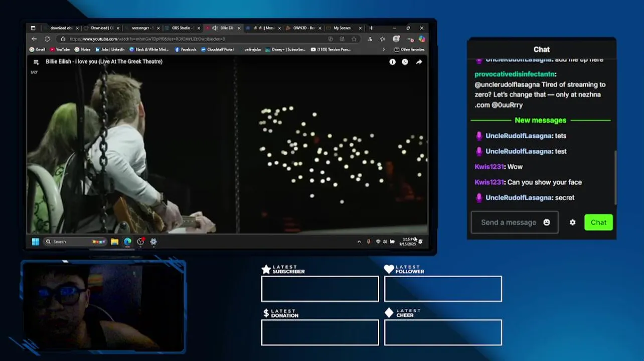
Task: Click the webcam feed thumbnail
Action: tap(103, 306)
